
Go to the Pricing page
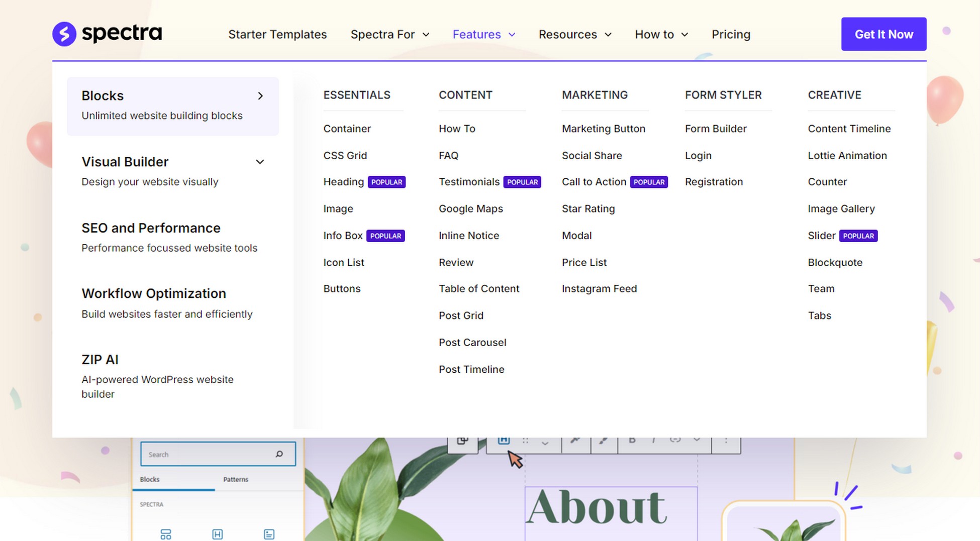[x=731, y=34]
